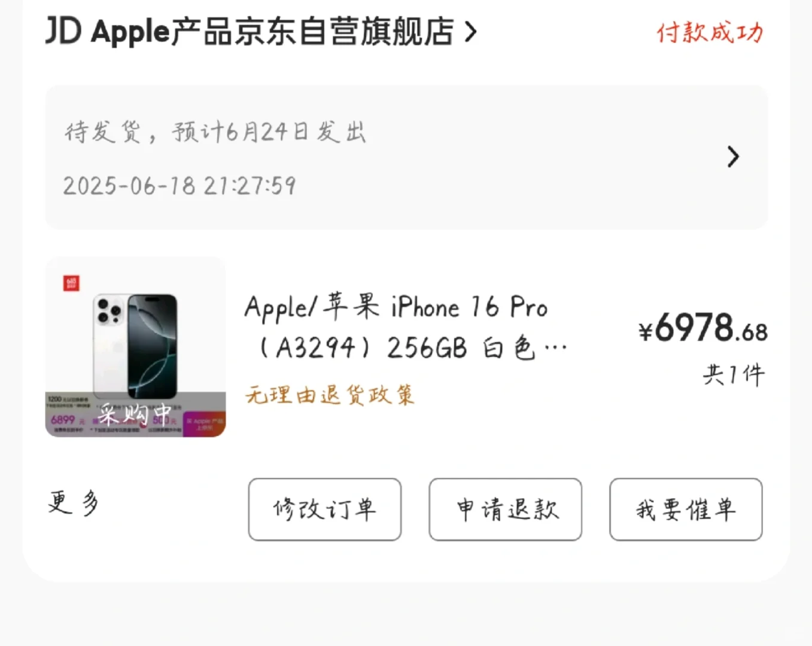The height and width of the screenshot is (646, 812).
Task: Expand truncated product title ellipsis
Action: 556,348
